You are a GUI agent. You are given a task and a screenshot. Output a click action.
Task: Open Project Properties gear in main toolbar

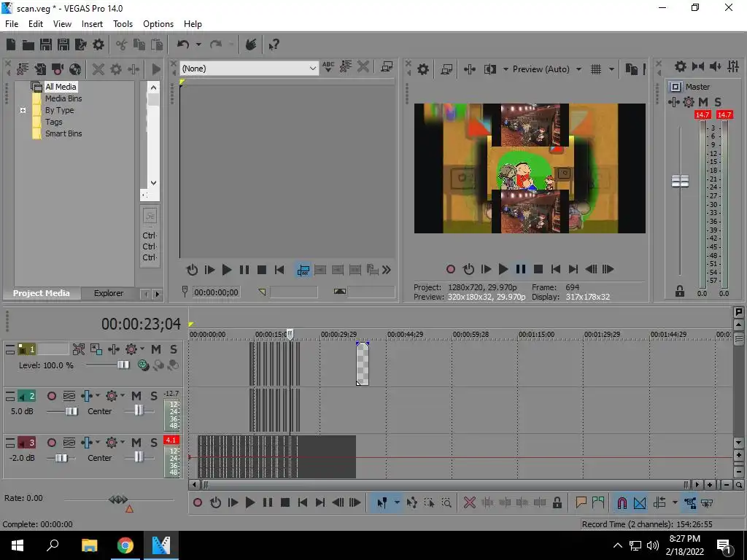point(98,44)
